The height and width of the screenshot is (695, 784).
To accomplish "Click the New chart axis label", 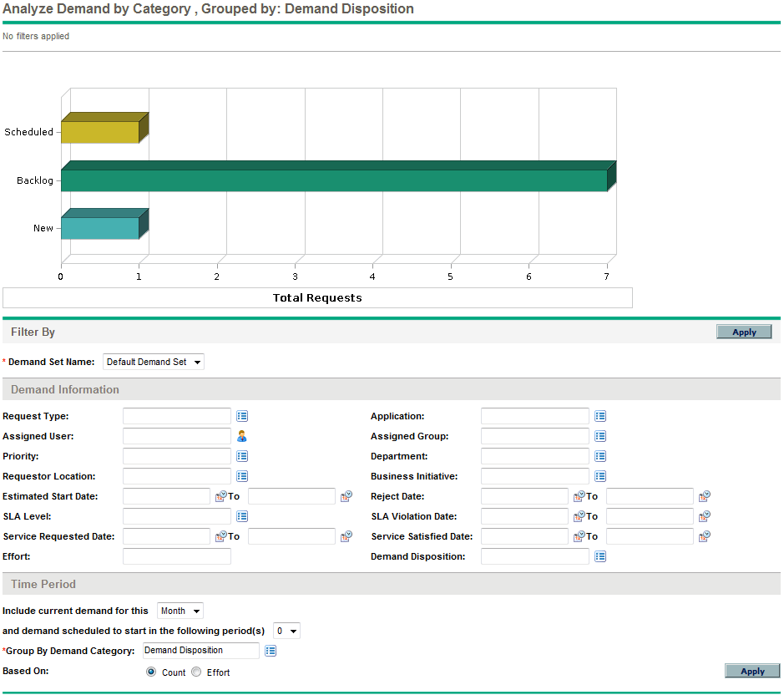I will [43, 228].
